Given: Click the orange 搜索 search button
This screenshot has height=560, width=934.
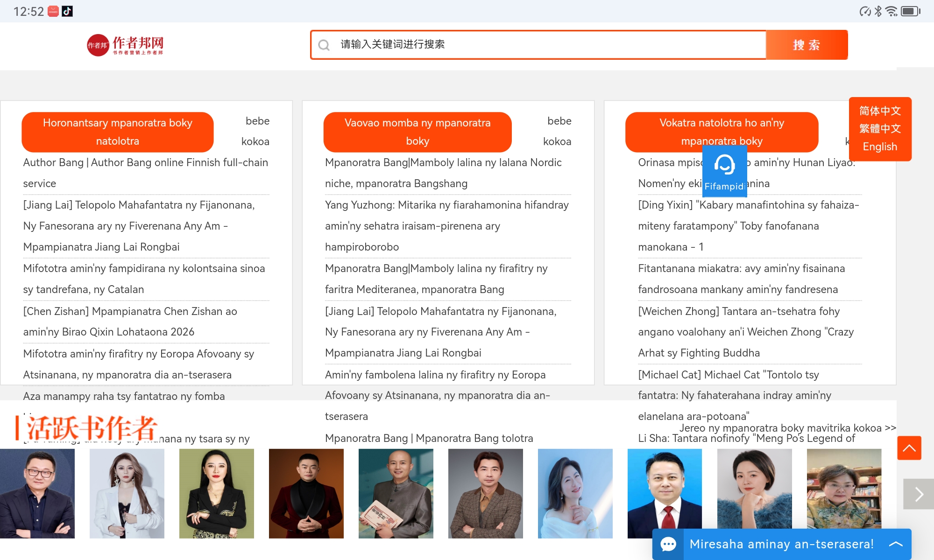Looking at the screenshot, I should coord(807,45).
